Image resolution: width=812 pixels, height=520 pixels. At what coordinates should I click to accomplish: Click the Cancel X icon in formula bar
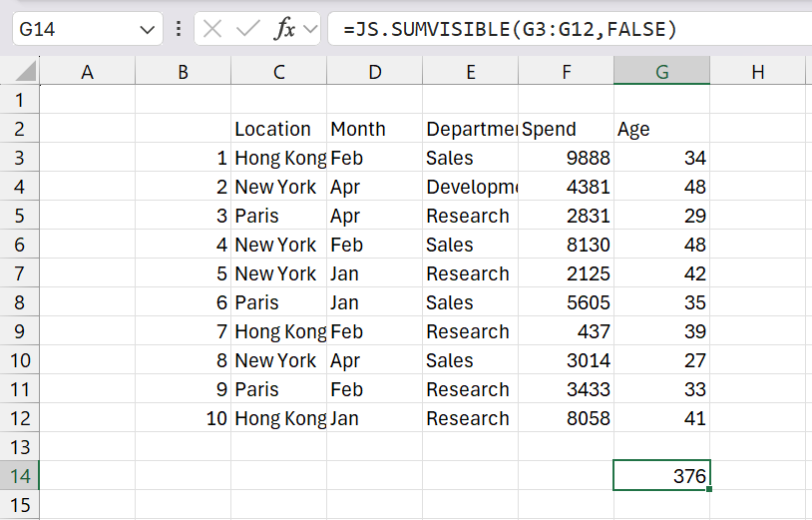212,29
